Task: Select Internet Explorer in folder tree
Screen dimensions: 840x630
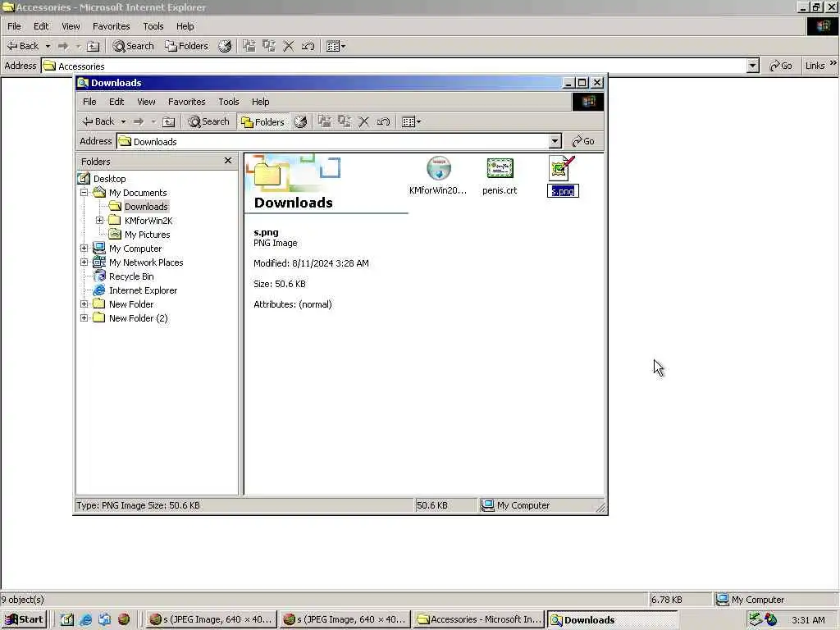Action: click(x=143, y=290)
